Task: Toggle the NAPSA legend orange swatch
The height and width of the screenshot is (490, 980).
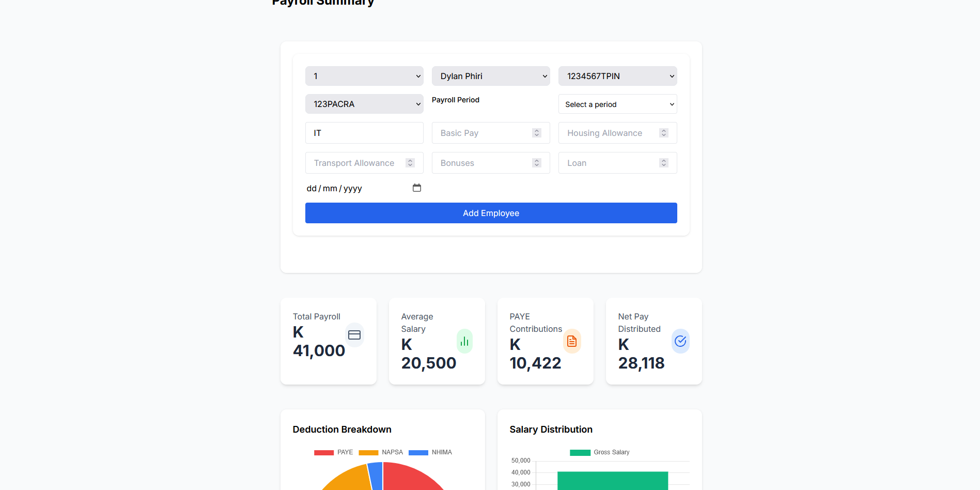Action: (368, 452)
